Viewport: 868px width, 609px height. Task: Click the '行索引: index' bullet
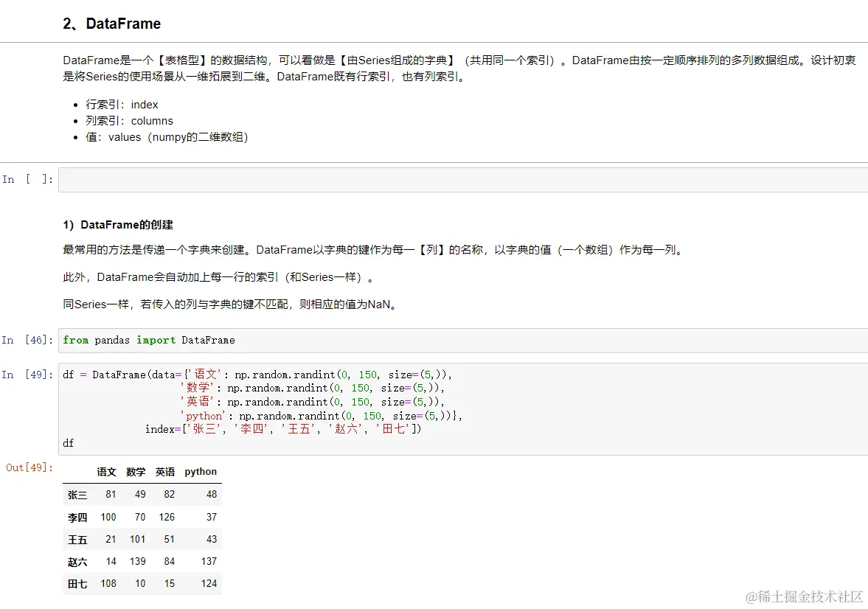tap(122, 105)
